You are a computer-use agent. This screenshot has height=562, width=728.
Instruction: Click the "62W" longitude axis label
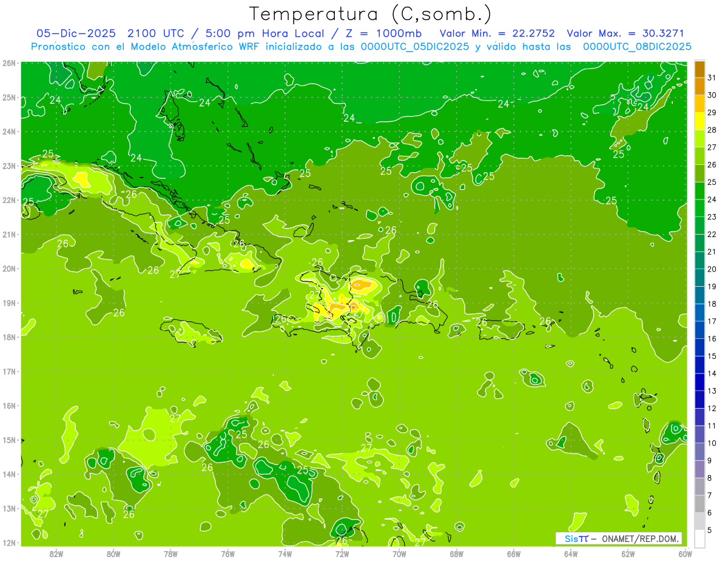tap(628, 554)
